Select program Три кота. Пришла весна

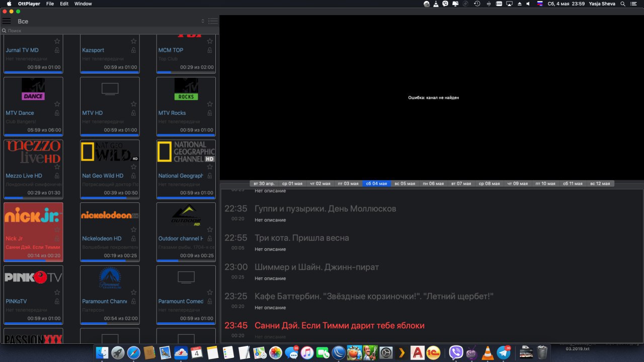point(302,238)
